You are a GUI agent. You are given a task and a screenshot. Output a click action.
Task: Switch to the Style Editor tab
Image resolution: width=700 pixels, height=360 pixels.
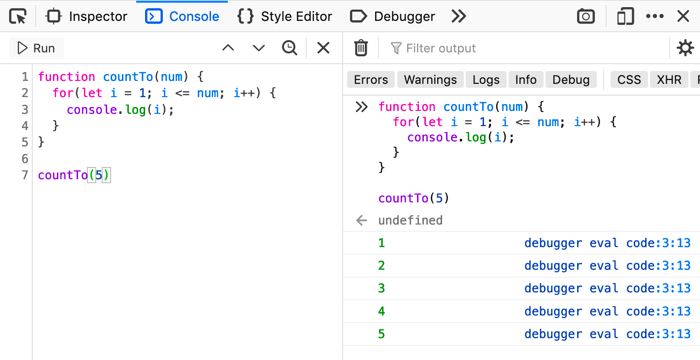pyautogui.click(x=285, y=17)
